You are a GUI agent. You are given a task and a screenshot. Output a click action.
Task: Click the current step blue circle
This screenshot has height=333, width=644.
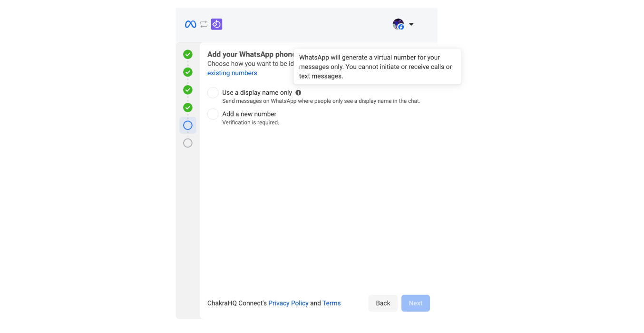click(x=188, y=125)
